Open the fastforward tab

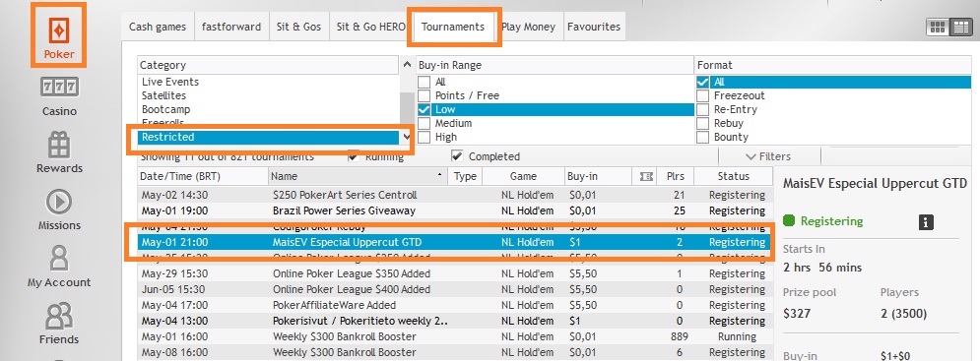[x=231, y=27]
